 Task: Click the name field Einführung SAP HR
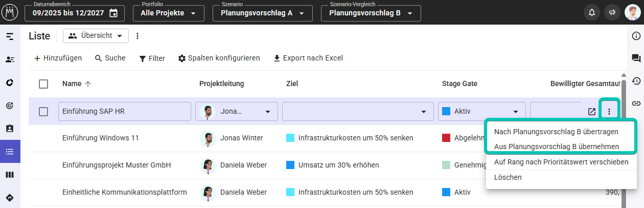pyautogui.click(x=125, y=112)
